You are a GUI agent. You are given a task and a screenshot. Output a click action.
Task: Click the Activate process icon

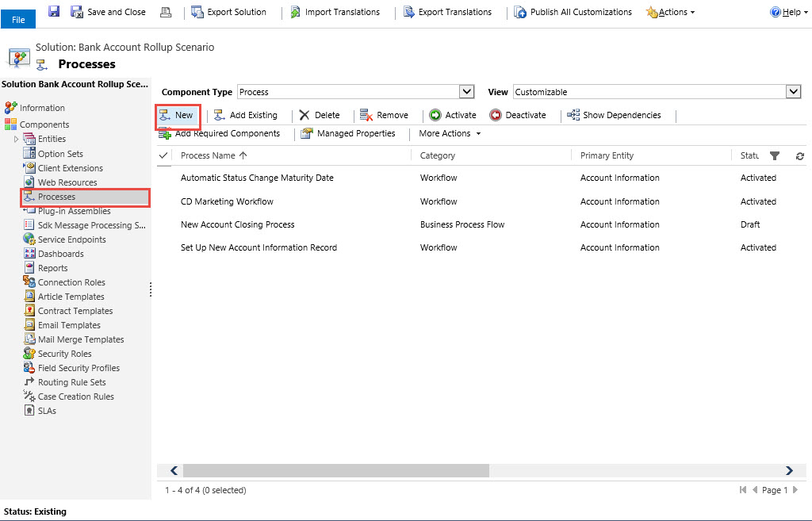(435, 115)
